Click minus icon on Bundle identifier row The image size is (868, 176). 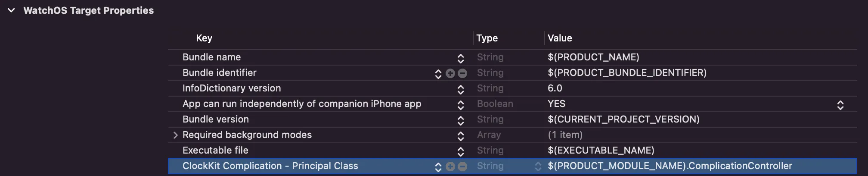click(x=462, y=73)
